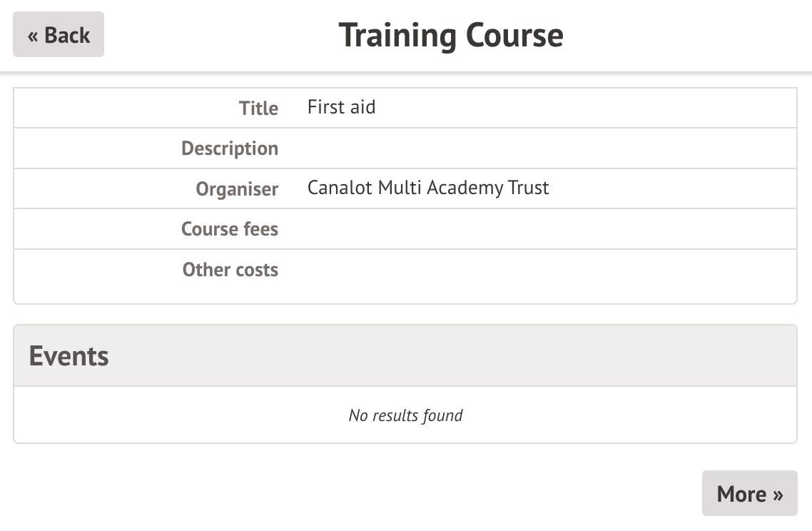The image size is (812, 531).
Task: Select the Other costs label
Action: point(230,270)
